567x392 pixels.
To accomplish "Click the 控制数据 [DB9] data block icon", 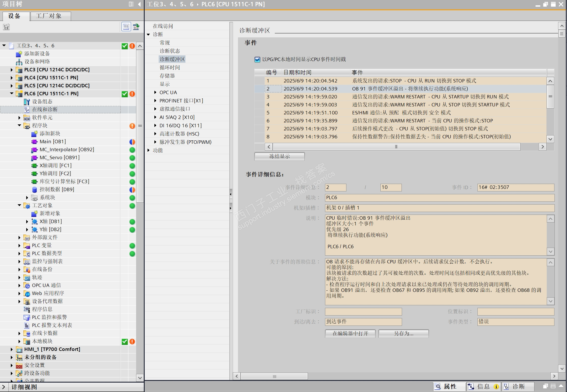I will 35,190.
